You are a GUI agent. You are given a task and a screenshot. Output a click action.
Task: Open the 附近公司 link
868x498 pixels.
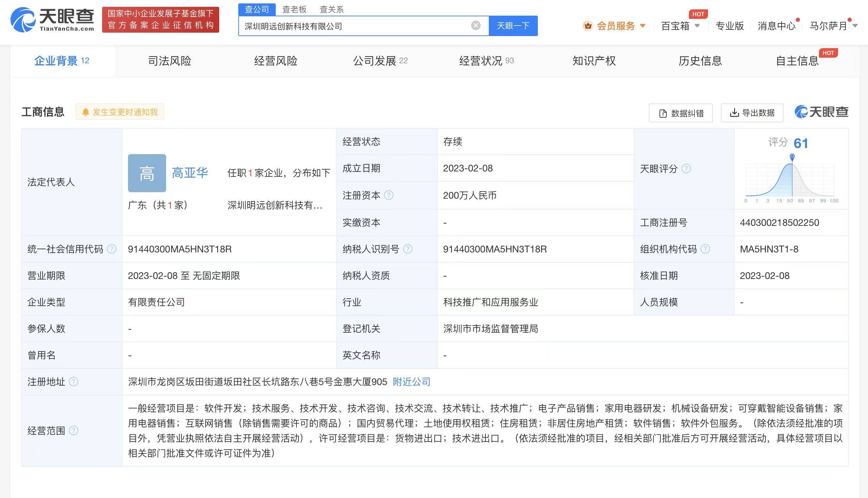(412, 382)
